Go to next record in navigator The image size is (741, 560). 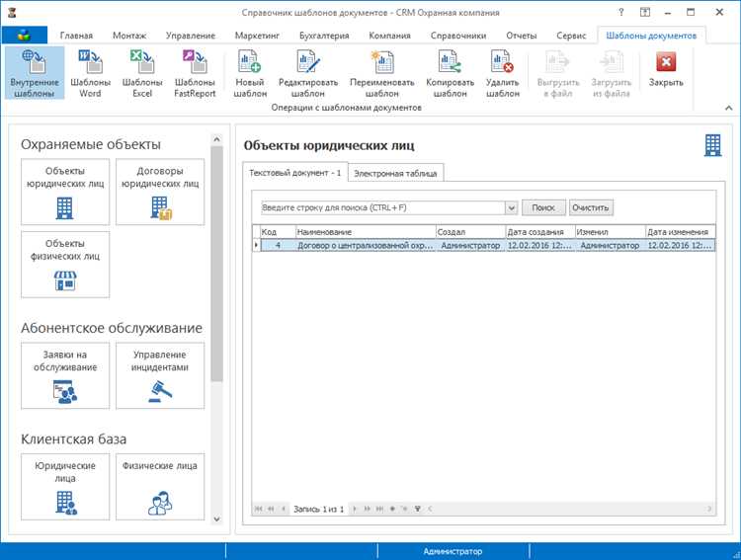355,509
